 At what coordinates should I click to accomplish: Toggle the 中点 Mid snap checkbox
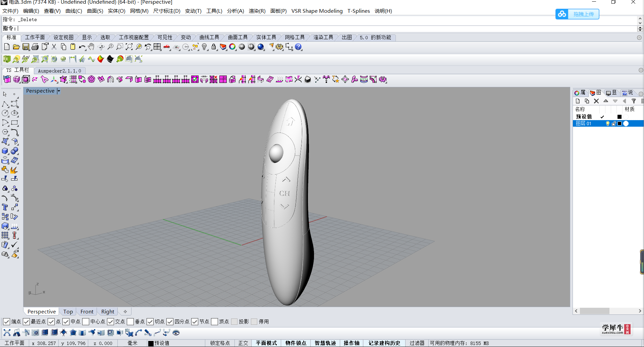66,322
